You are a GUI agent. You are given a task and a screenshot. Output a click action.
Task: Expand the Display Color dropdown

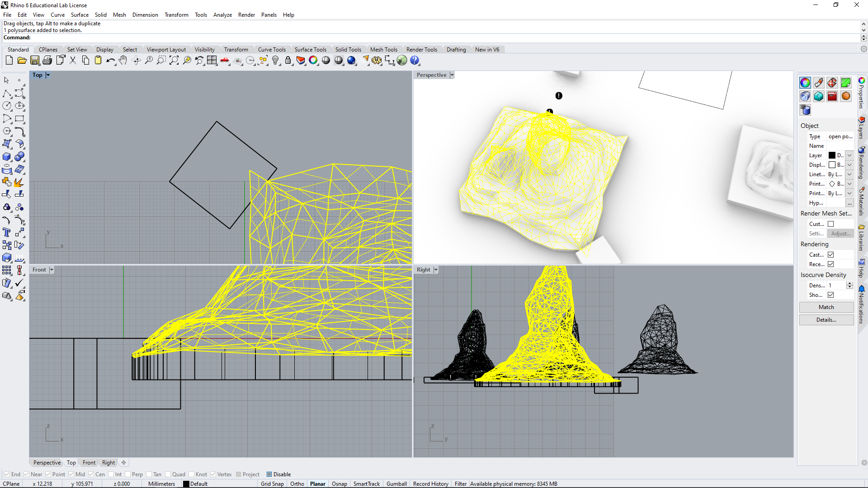[x=849, y=164]
